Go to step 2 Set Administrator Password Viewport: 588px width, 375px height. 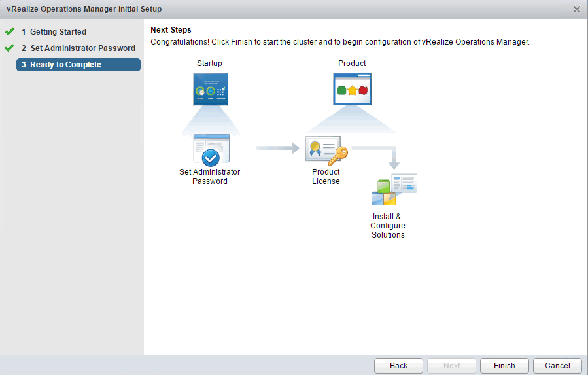78,48
